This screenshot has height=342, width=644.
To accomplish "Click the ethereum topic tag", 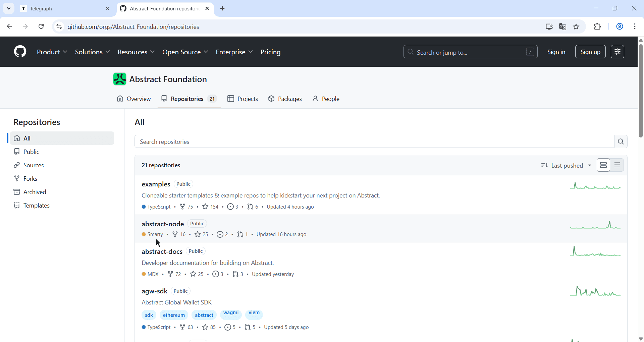I will coord(174,315).
